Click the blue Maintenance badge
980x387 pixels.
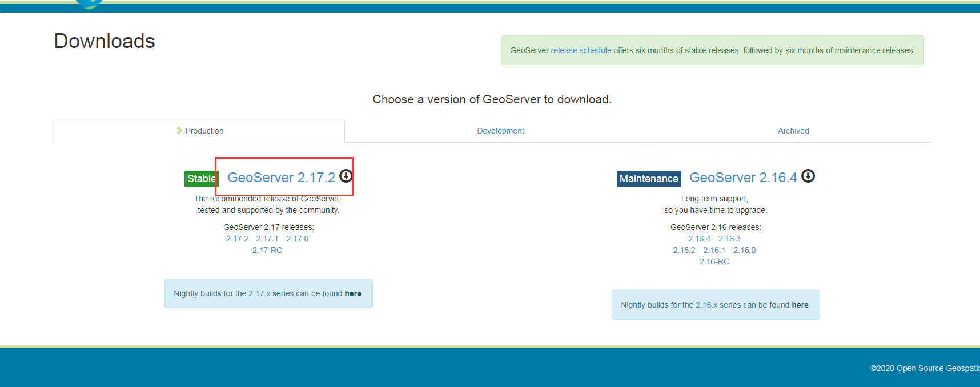(x=649, y=179)
